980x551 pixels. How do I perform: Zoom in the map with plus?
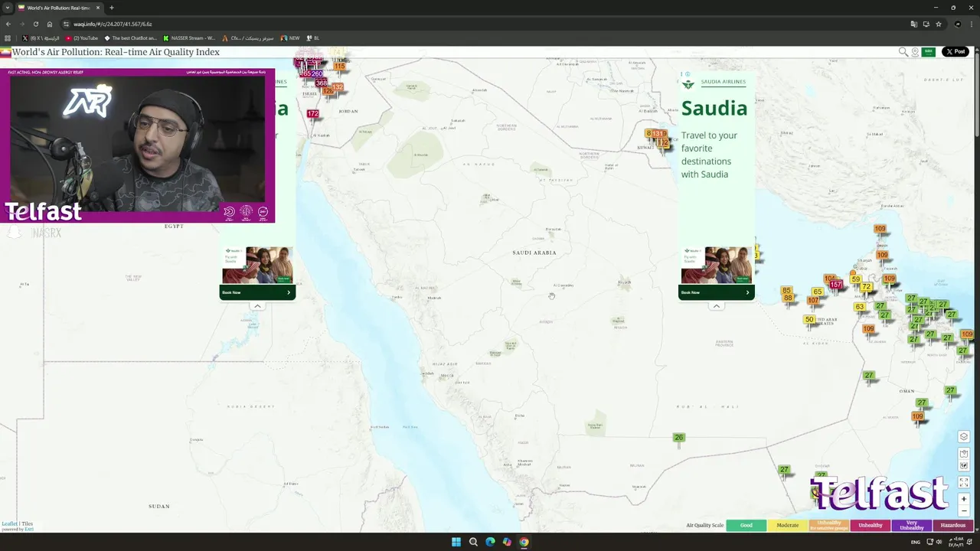tap(964, 499)
